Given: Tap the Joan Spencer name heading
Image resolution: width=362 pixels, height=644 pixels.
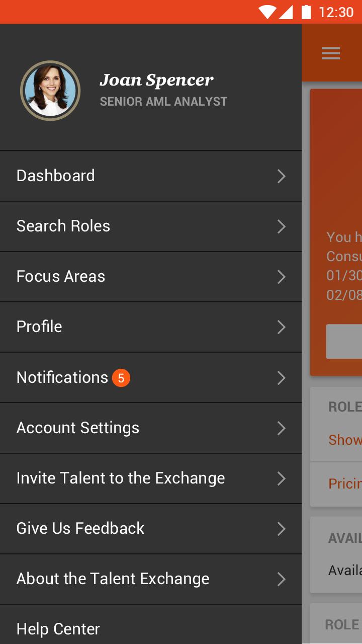Looking at the screenshot, I should click(x=156, y=80).
